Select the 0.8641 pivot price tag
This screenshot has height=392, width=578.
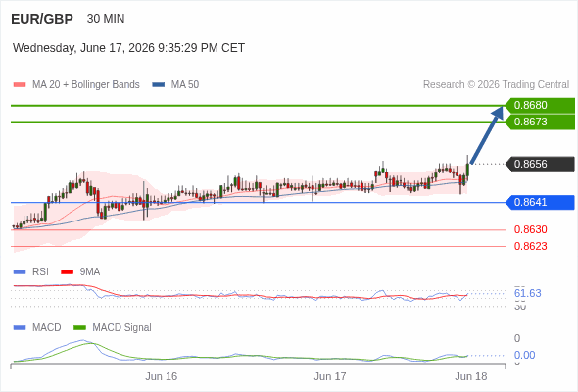[x=540, y=203]
